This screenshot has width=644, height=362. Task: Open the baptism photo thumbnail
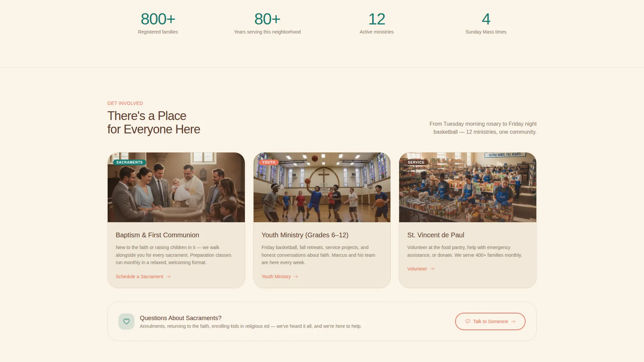[x=176, y=187]
